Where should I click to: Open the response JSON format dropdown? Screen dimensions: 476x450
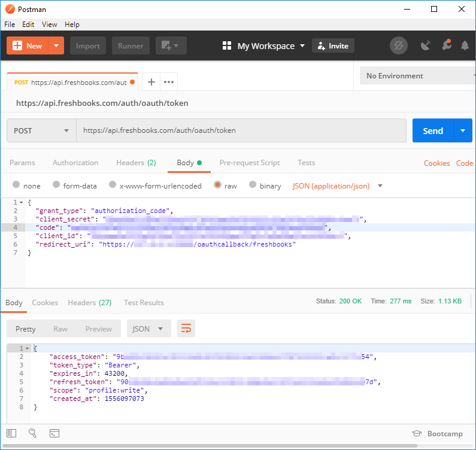[148, 329]
